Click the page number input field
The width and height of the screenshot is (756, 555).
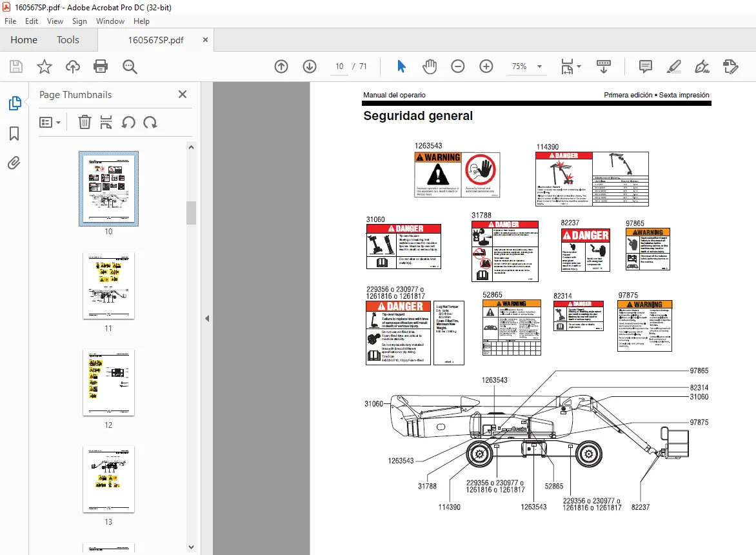pos(339,66)
